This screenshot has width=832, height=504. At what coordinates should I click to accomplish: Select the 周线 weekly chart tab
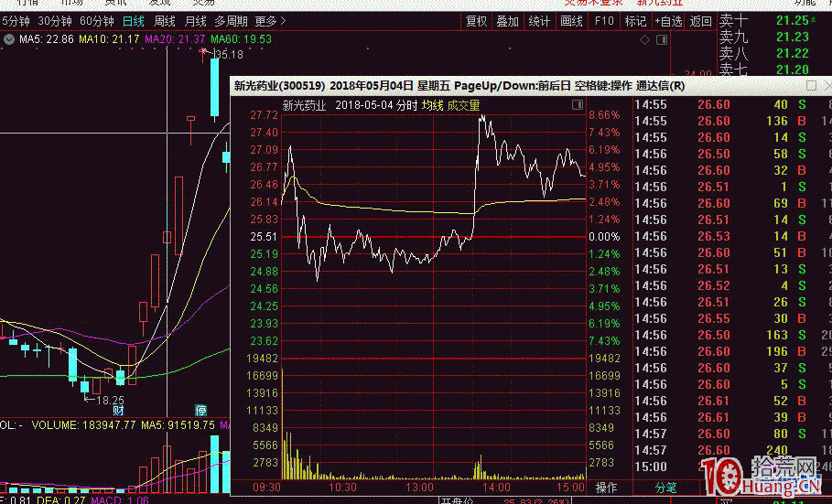[165, 22]
